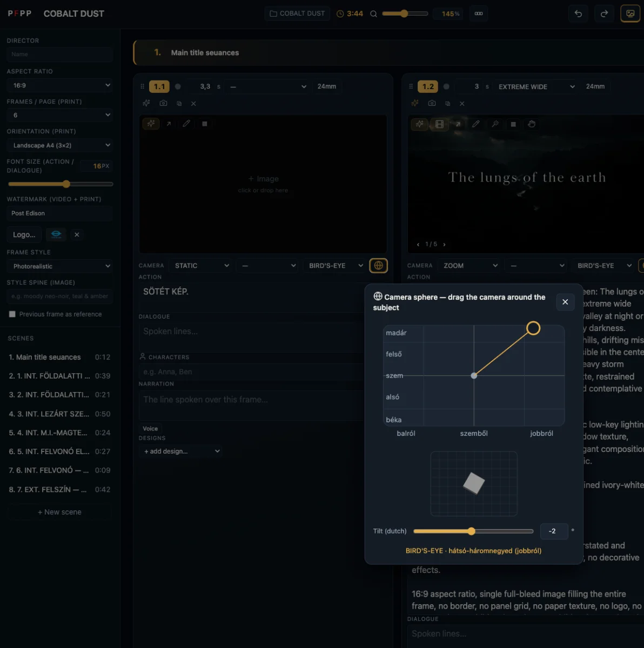Image resolution: width=644 pixels, height=648 pixels.
Task: Click the + New scene button
Action: pyautogui.click(x=59, y=512)
